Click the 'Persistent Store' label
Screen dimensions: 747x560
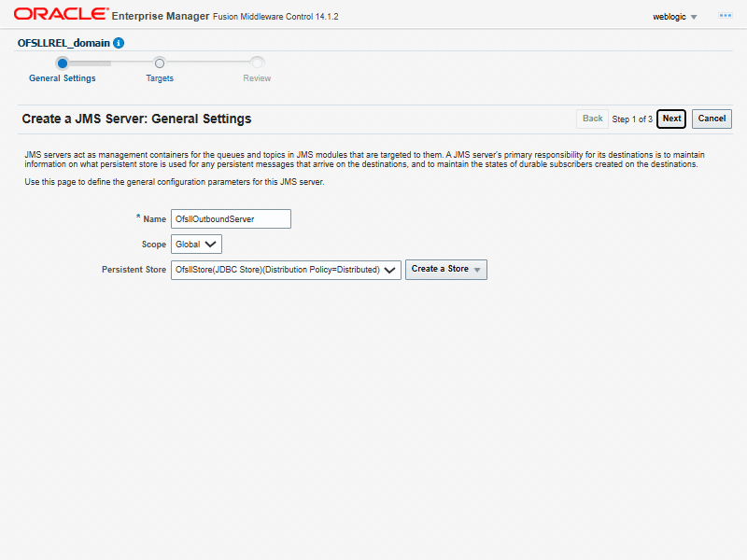[134, 270]
